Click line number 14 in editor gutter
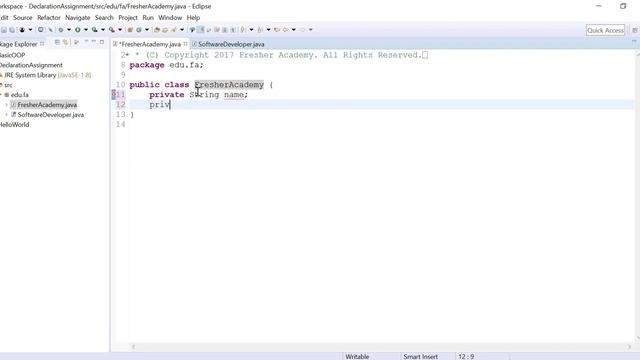This screenshot has width=640, height=360. coord(120,124)
